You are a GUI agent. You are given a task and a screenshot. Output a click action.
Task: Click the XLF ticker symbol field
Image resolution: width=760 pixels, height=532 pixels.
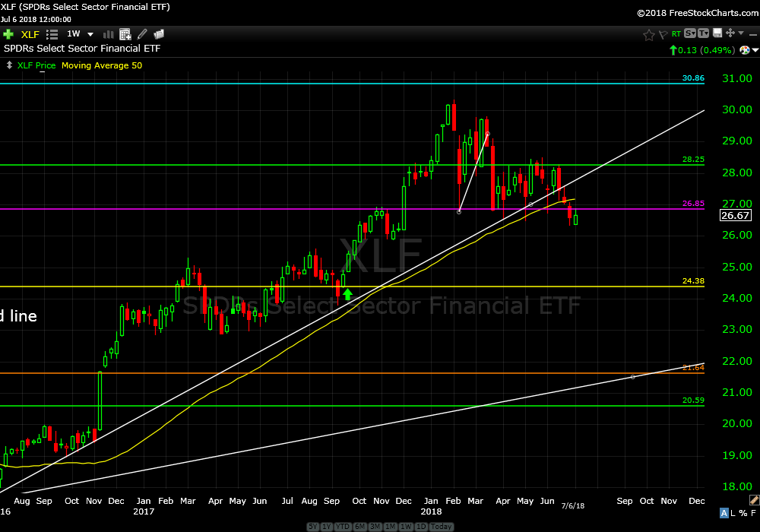coord(30,34)
